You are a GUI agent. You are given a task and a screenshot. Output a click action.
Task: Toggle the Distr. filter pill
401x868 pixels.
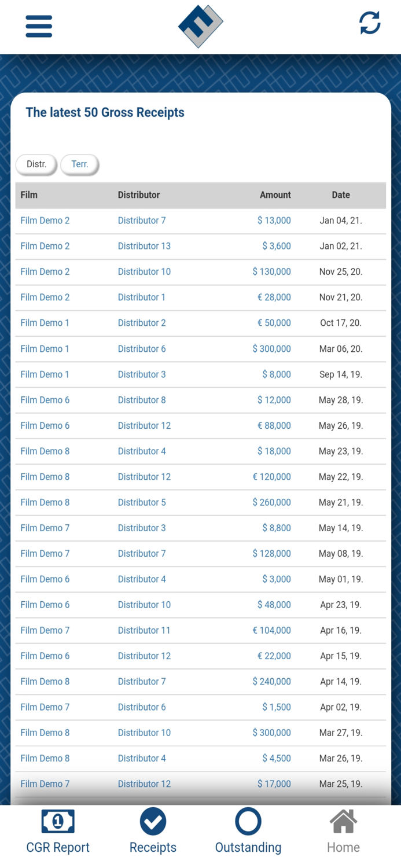(35, 164)
